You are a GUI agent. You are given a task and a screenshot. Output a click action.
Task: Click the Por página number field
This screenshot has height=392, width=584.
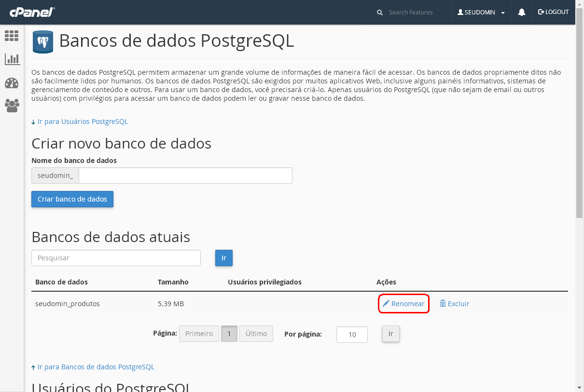click(352, 335)
